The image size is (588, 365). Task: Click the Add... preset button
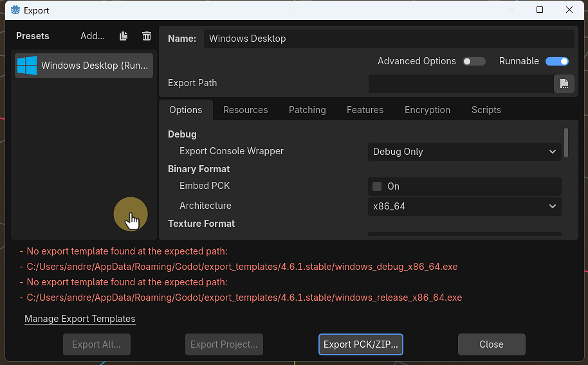point(93,36)
